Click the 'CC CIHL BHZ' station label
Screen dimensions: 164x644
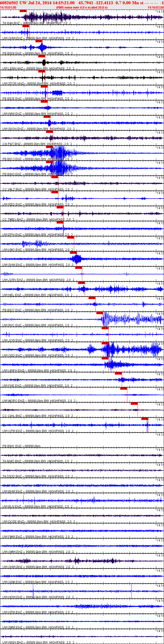click(x=12, y=416)
